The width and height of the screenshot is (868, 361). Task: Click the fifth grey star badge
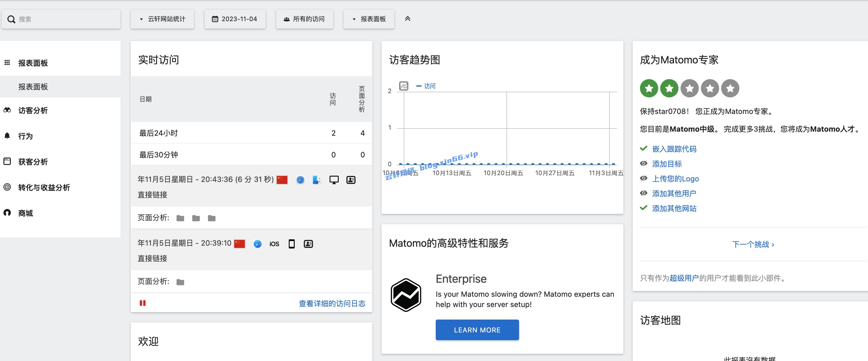[x=730, y=89]
